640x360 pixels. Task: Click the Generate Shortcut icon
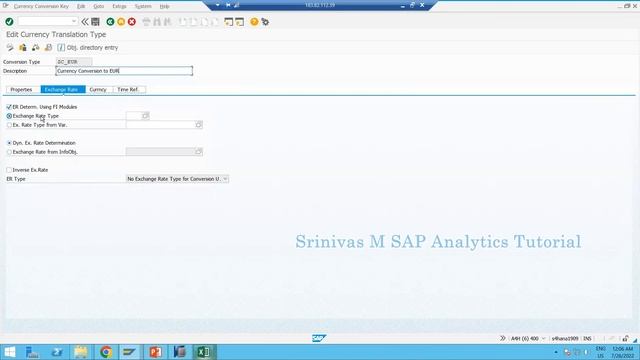point(240,22)
